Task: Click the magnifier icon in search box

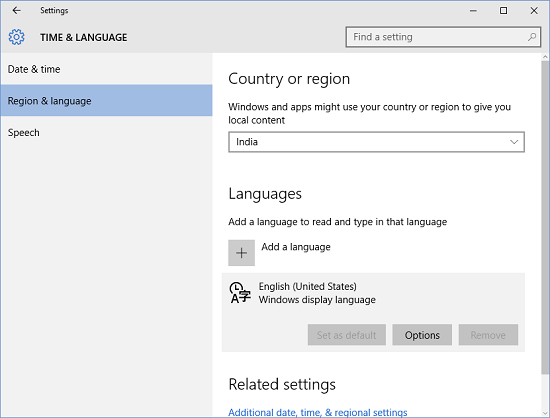Action: 532,37
